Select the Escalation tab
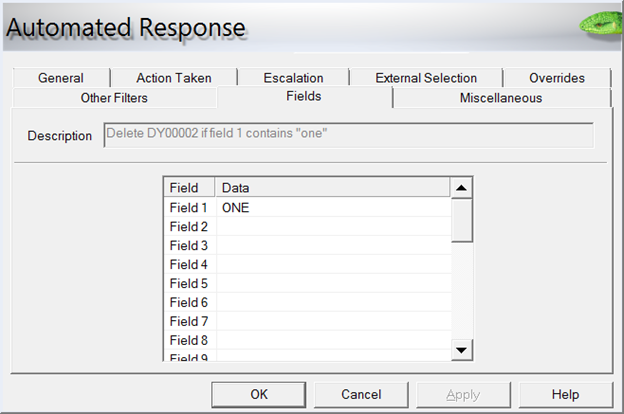The image size is (624, 414). [294, 78]
